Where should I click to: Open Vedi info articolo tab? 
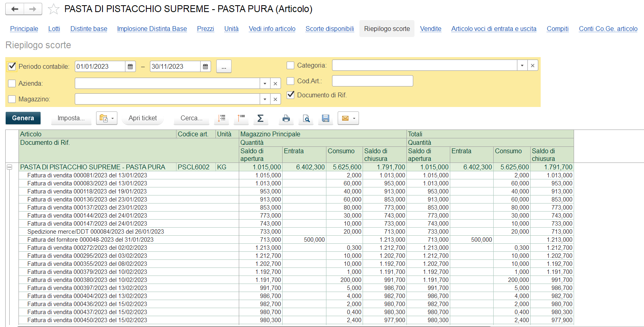click(x=272, y=29)
